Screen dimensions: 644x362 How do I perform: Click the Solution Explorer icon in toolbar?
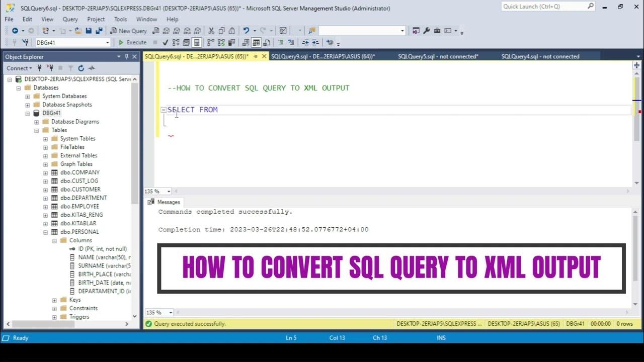point(415,31)
